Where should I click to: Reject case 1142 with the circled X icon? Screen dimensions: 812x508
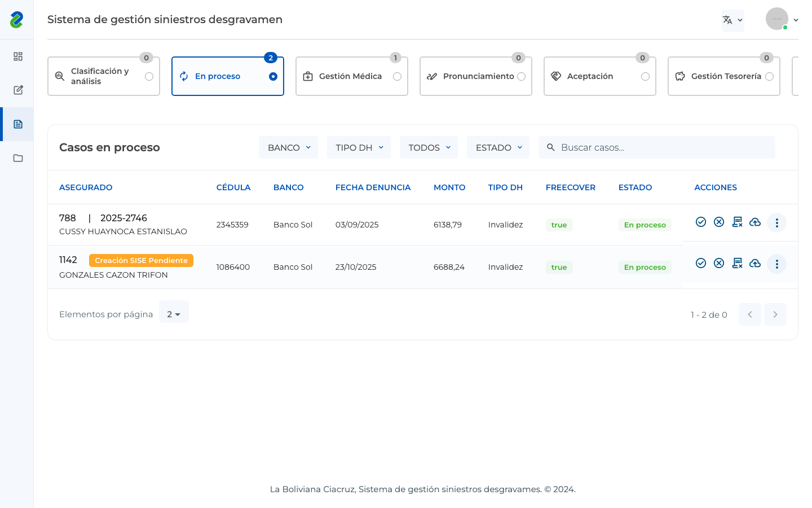tap(719, 263)
